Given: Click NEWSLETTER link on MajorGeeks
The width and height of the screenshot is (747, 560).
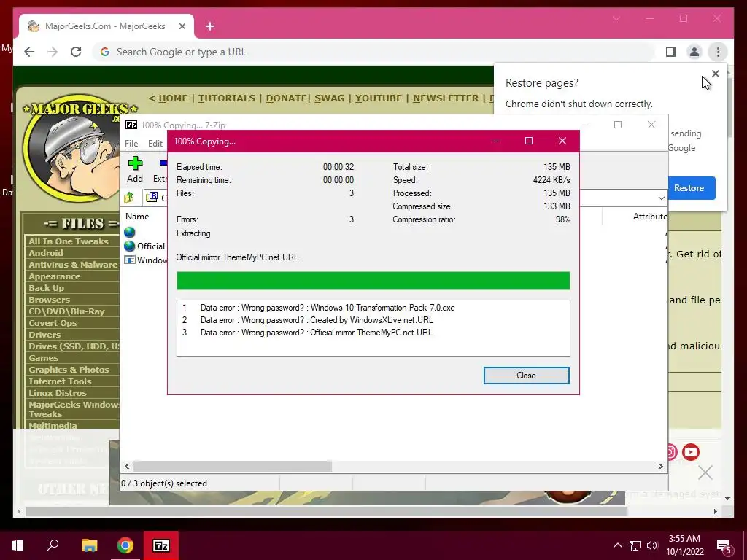Looking at the screenshot, I should (446, 98).
